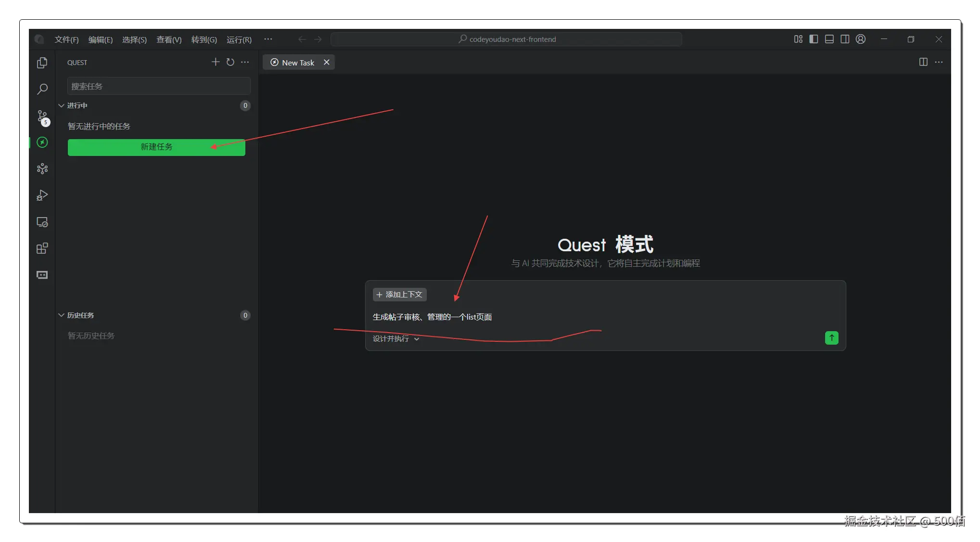Screen dimensions: 980x542
Task: Click the refresh icon in QUEST panel header
Action: pyautogui.click(x=230, y=62)
